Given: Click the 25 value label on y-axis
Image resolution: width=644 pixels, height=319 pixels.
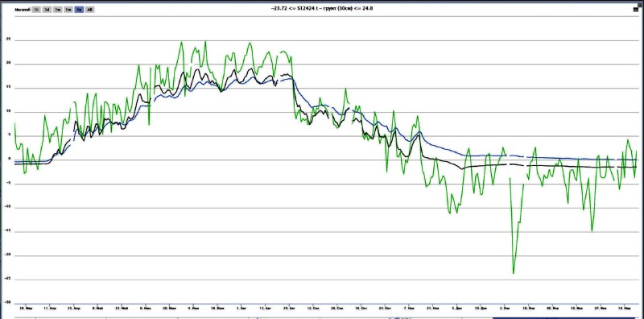Looking at the screenshot, I should [8, 40].
